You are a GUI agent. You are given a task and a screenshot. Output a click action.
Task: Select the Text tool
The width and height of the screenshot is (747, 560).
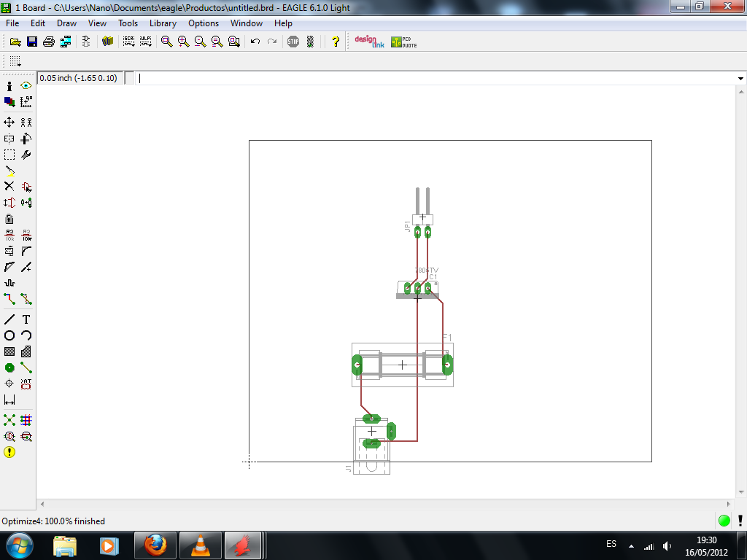tap(26, 319)
